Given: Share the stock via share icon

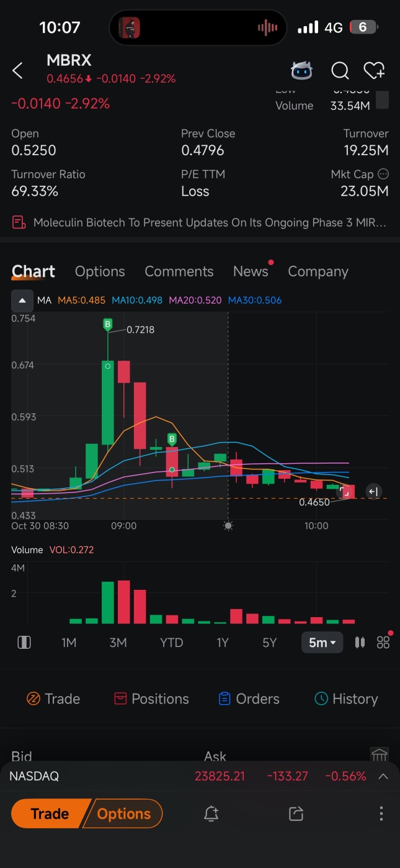Looking at the screenshot, I should tap(296, 813).
